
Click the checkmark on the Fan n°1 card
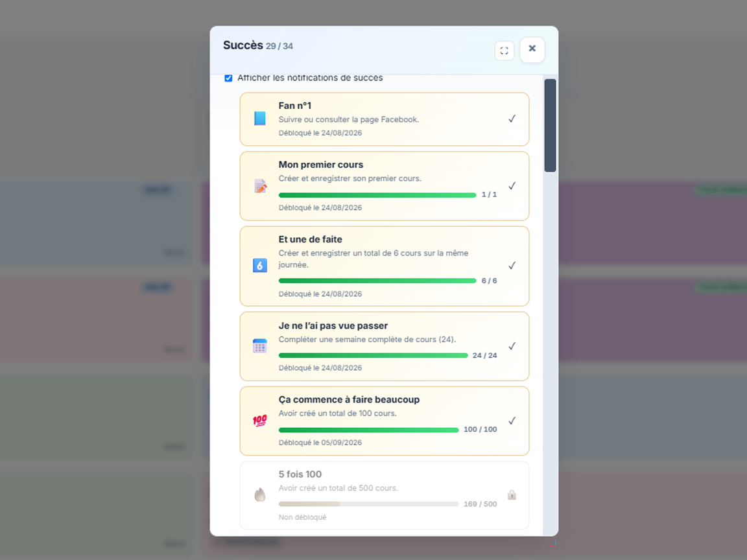tap(512, 119)
